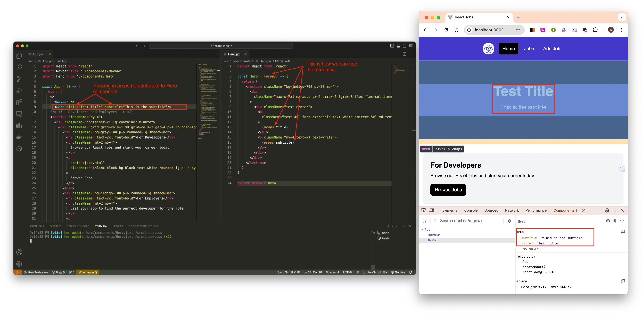This screenshot has width=644, height=316.
Task: Click the React logo in the site navbar
Action: click(x=488, y=49)
